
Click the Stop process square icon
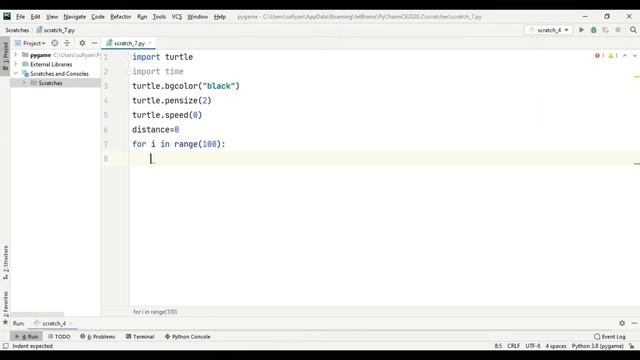point(618,30)
